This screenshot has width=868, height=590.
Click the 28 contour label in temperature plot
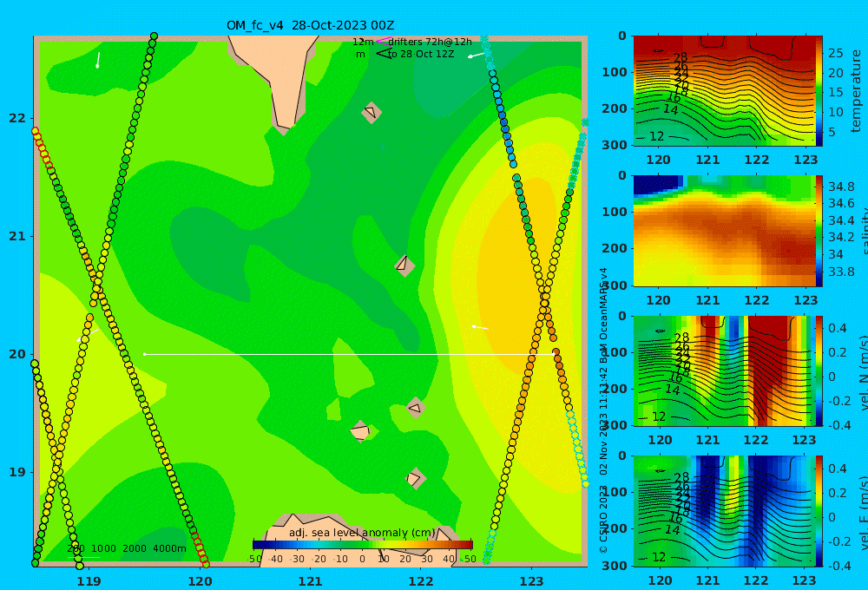(x=681, y=57)
